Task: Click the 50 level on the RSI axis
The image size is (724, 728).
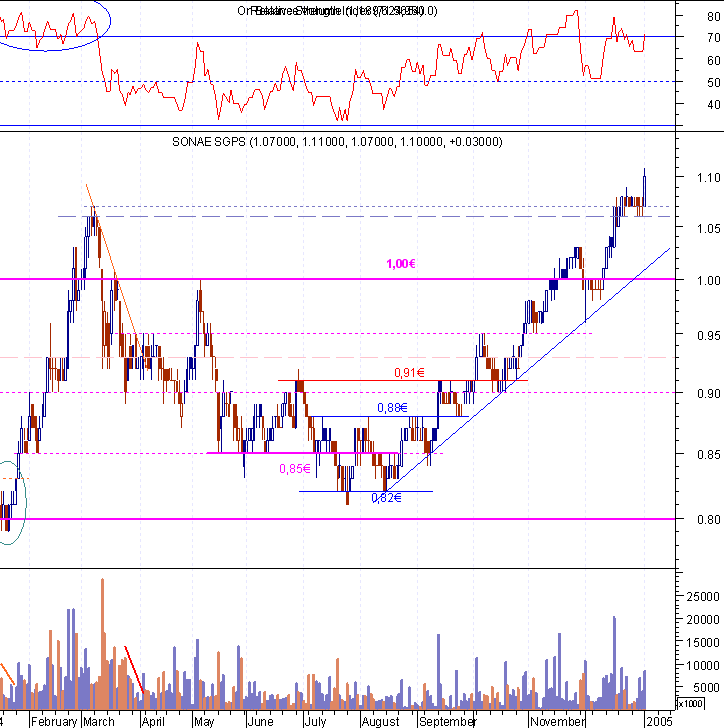Action: click(714, 83)
